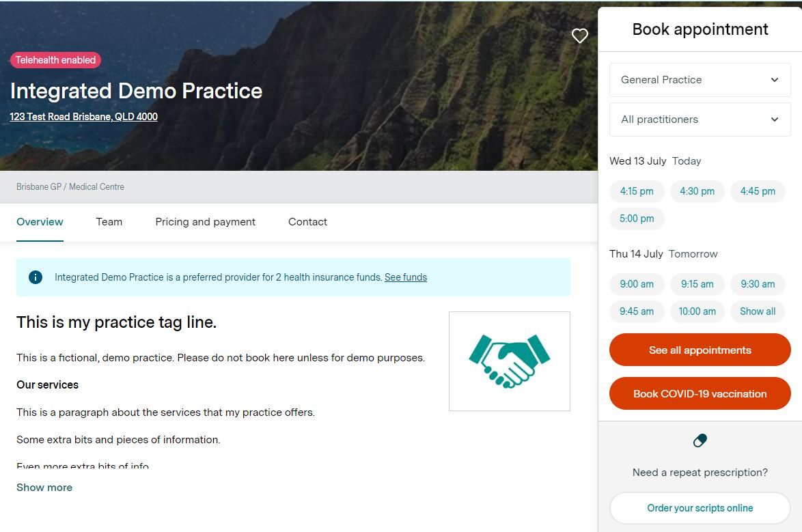Expand the All practitioners dropdown

700,120
